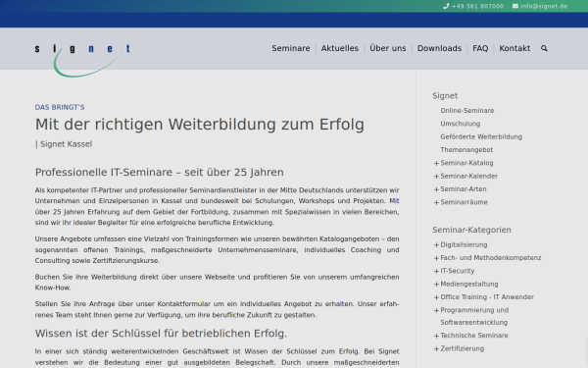Open the search magnifier icon
588x368 pixels.
[544, 48]
